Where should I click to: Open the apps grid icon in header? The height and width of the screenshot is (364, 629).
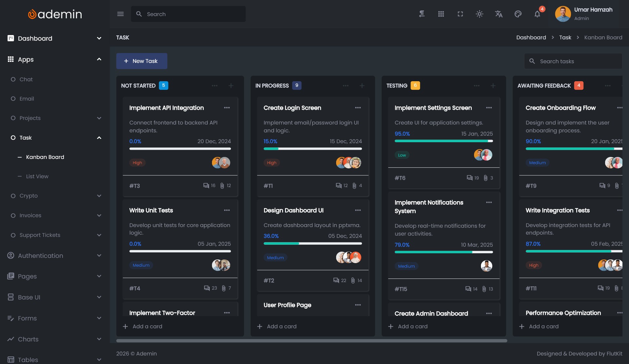pyautogui.click(x=441, y=14)
